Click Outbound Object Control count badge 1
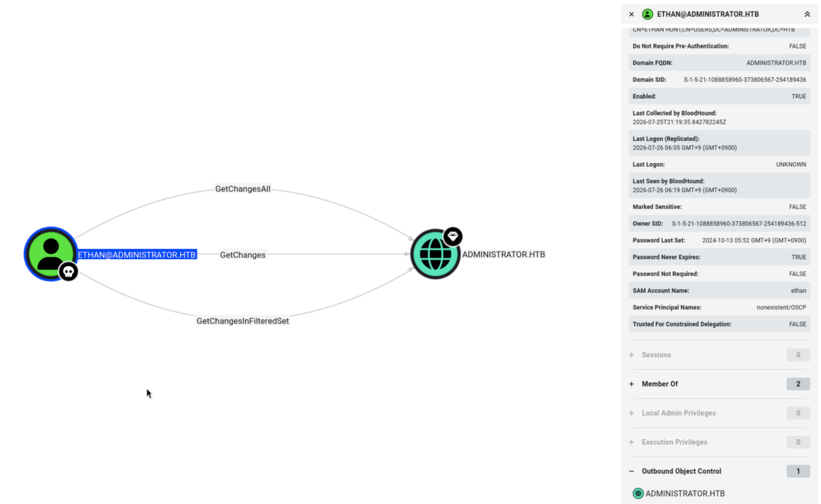 click(798, 471)
